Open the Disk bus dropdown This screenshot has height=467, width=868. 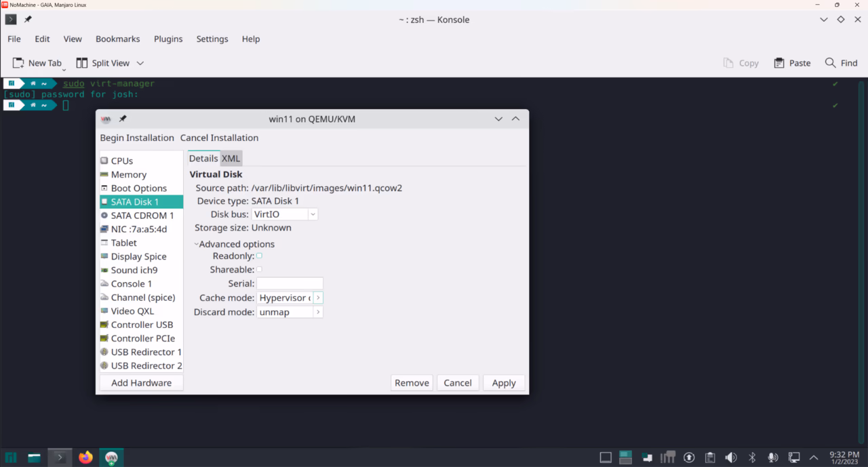click(x=313, y=214)
